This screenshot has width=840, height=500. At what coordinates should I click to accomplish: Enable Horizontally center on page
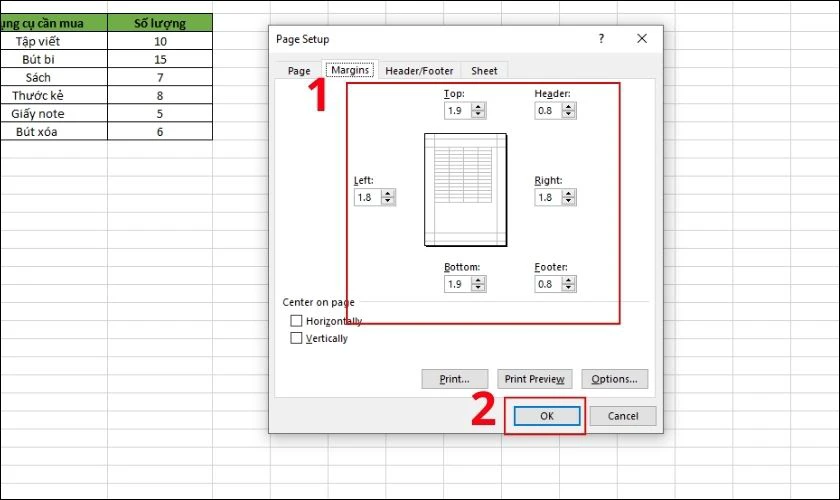click(x=296, y=320)
